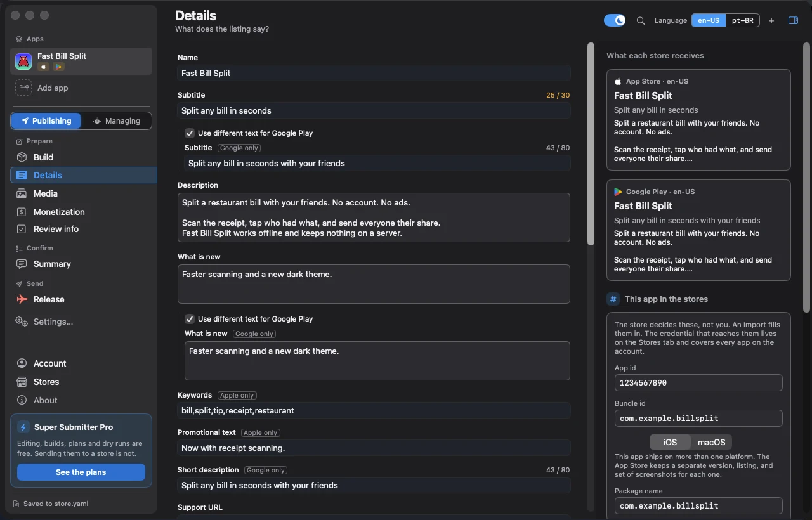Click the Package name field
Viewport: 812px width, 520px height.
[698, 506]
